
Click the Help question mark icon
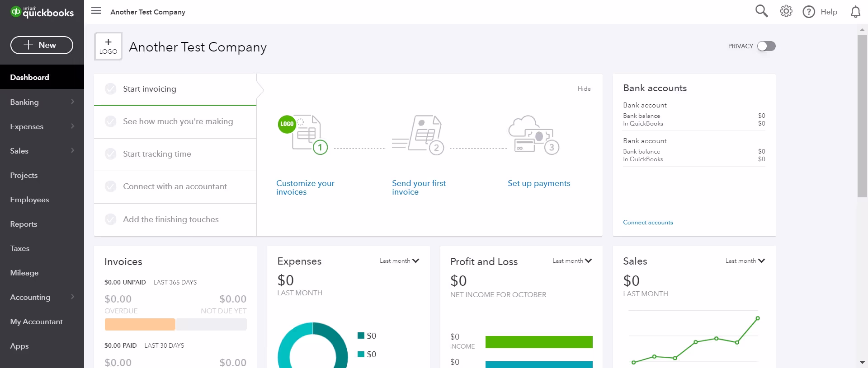[x=809, y=12]
